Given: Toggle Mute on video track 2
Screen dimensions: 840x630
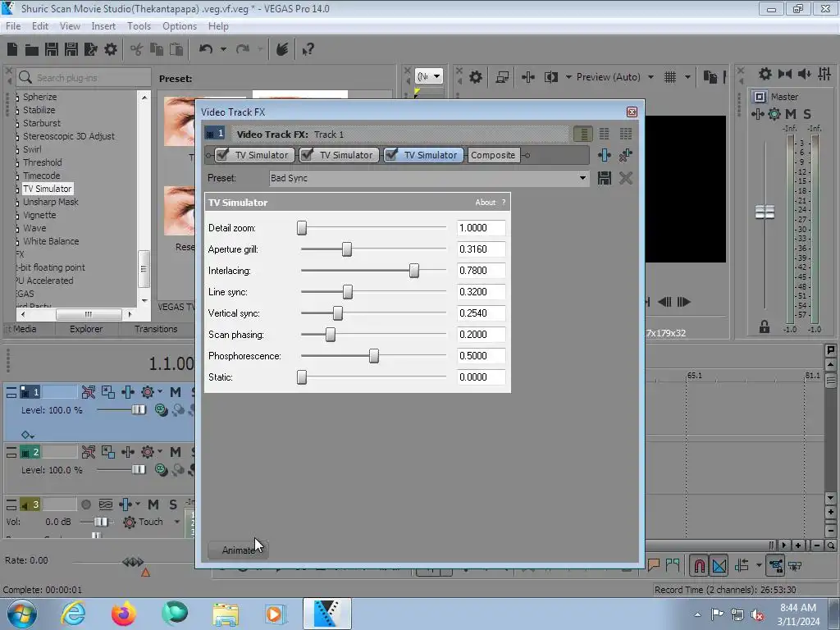Looking at the screenshot, I should click(x=176, y=452).
